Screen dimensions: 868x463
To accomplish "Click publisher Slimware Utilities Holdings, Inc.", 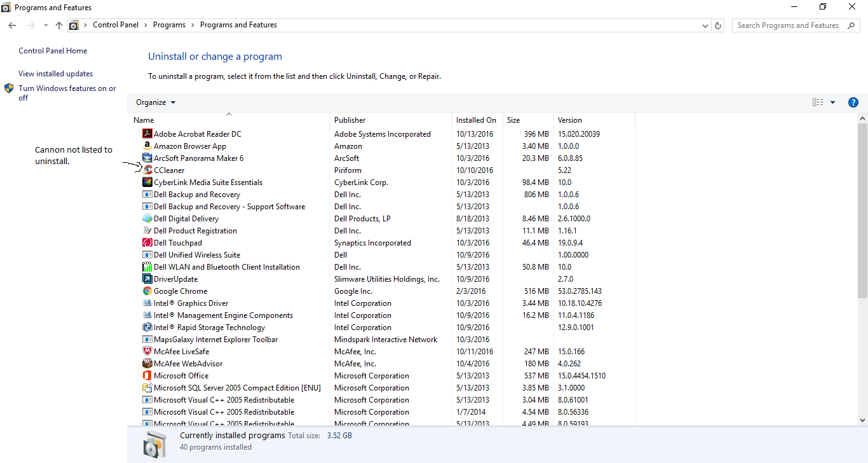I will tap(387, 279).
